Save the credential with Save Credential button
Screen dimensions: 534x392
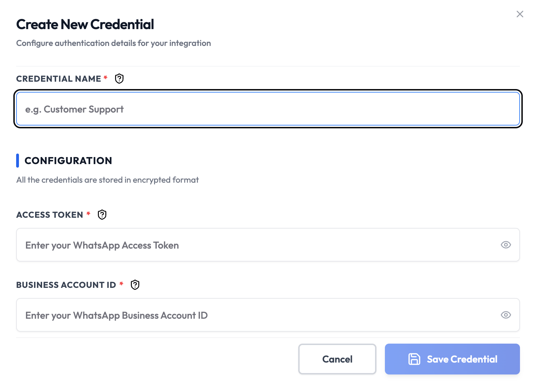[452, 359]
